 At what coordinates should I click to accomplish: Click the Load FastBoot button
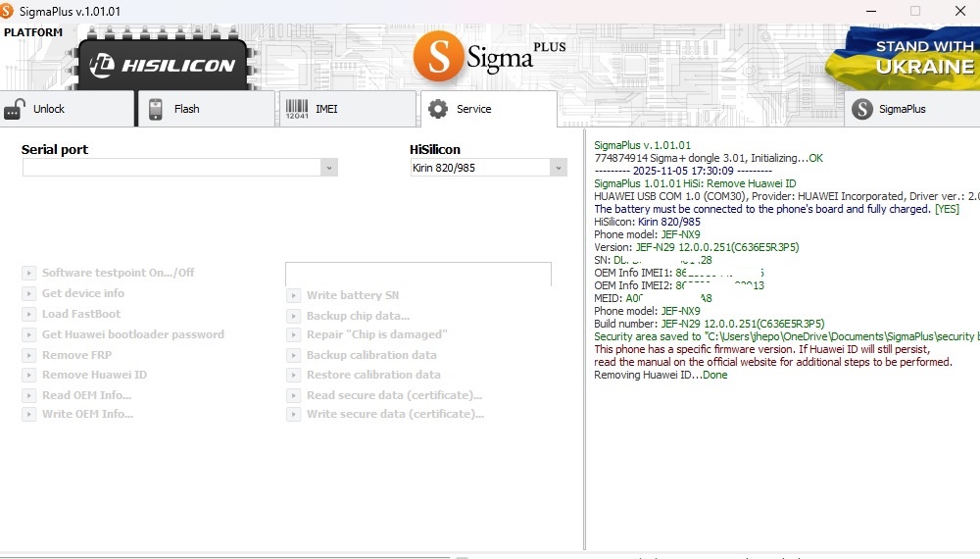(72, 314)
